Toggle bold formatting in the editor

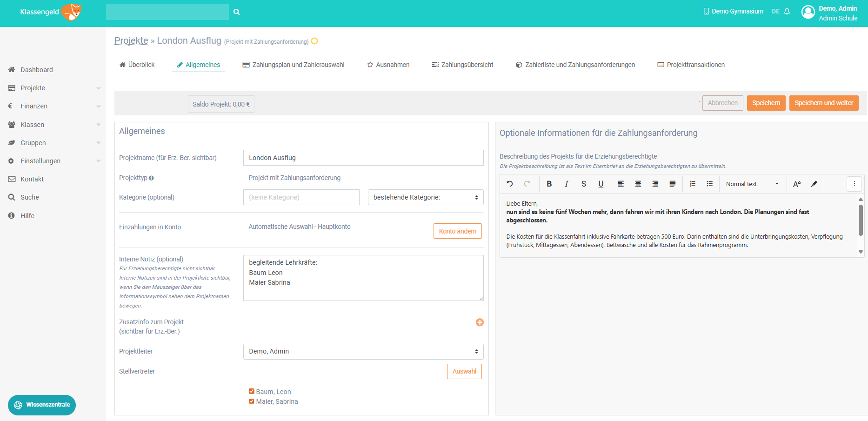tap(549, 184)
